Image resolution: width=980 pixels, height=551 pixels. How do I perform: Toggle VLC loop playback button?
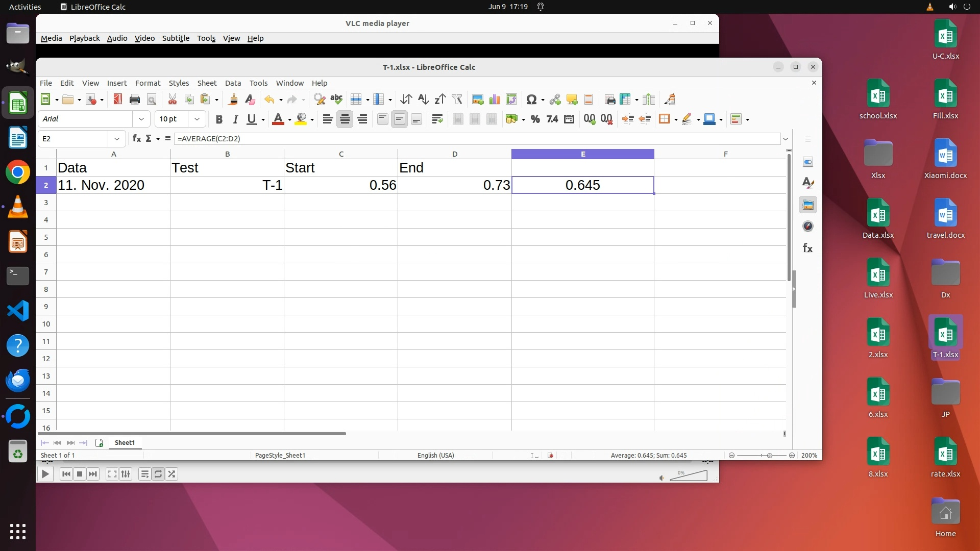click(x=158, y=474)
